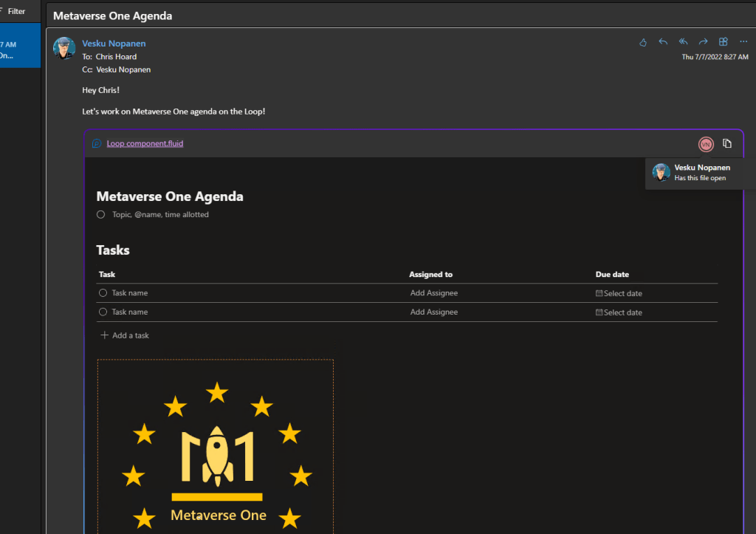Open Add Assignee picker in first row
This screenshot has height=534, width=756.
[x=434, y=293]
